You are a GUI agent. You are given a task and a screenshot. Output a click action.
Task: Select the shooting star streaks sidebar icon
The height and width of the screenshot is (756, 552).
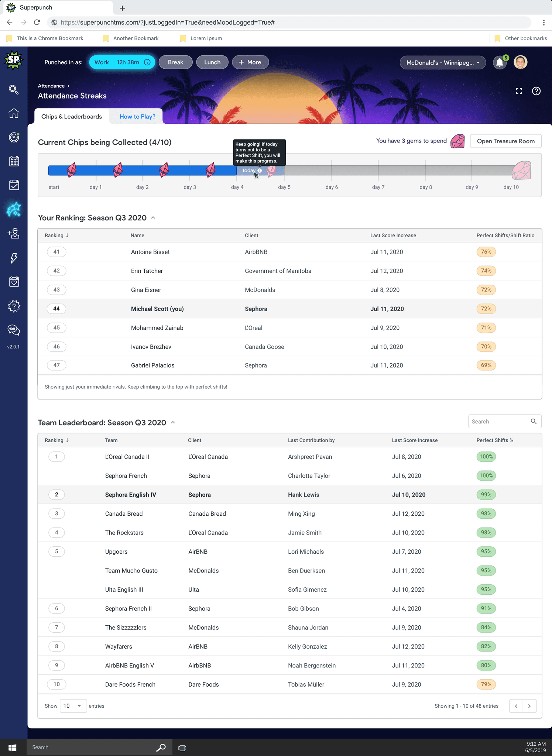[14, 209]
